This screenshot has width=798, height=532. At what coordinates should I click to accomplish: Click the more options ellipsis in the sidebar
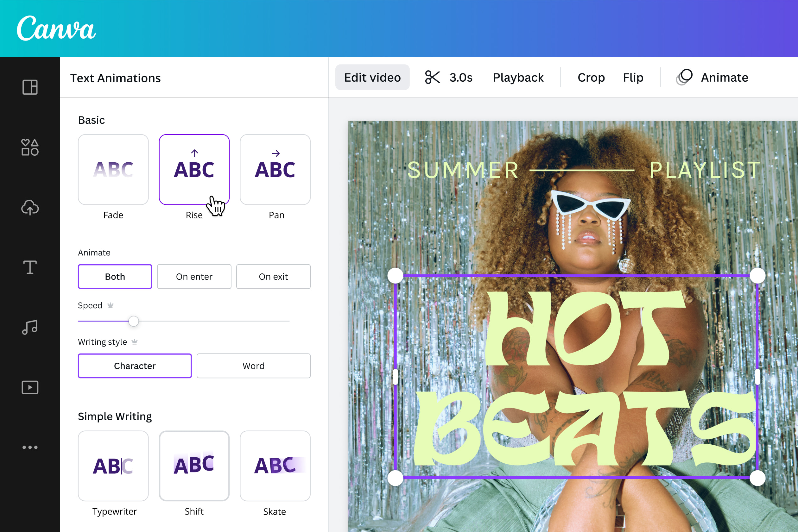(30, 447)
